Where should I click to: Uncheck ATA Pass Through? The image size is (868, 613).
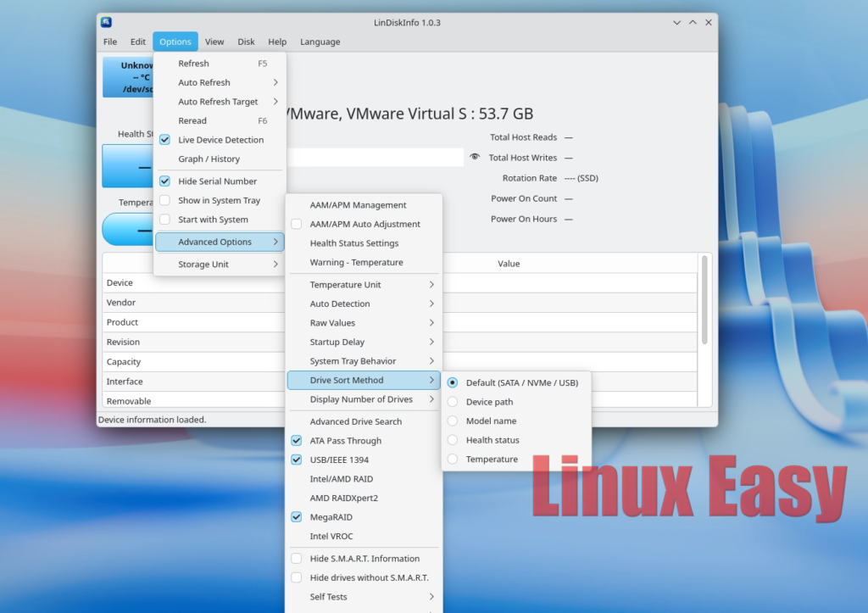click(x=296, y=441)
